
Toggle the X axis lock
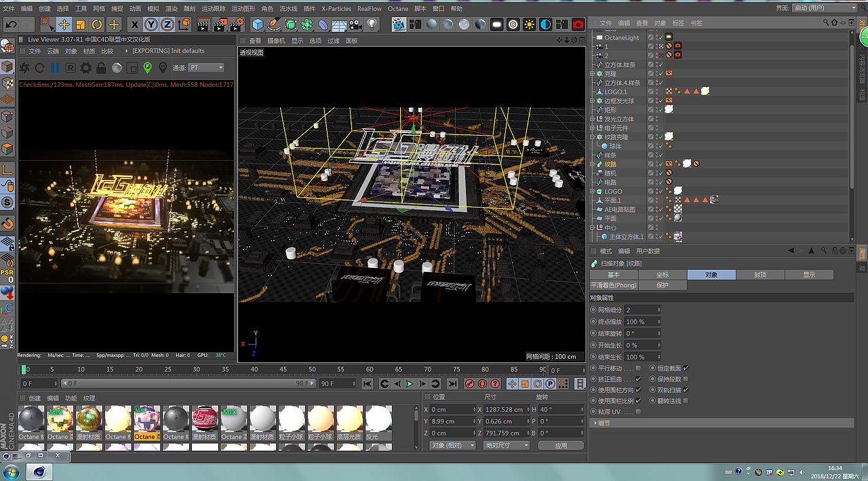point(135,24)
